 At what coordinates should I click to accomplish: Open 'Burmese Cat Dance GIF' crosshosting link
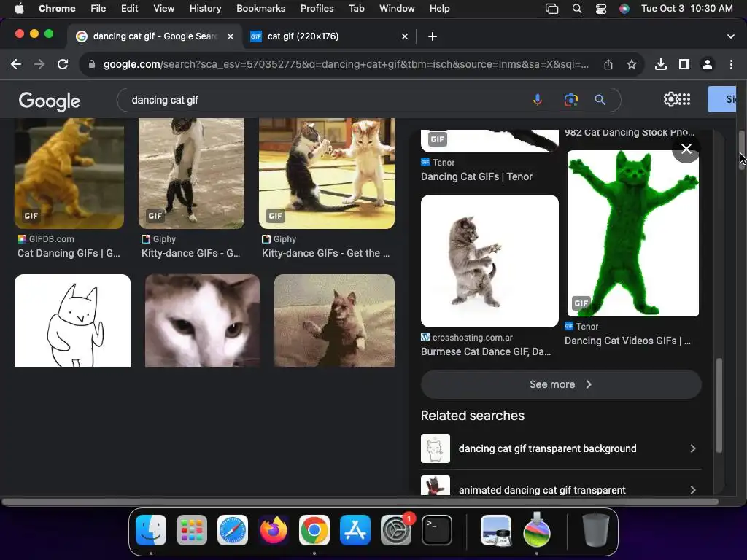pyautogui.click(x=486, y=351)
